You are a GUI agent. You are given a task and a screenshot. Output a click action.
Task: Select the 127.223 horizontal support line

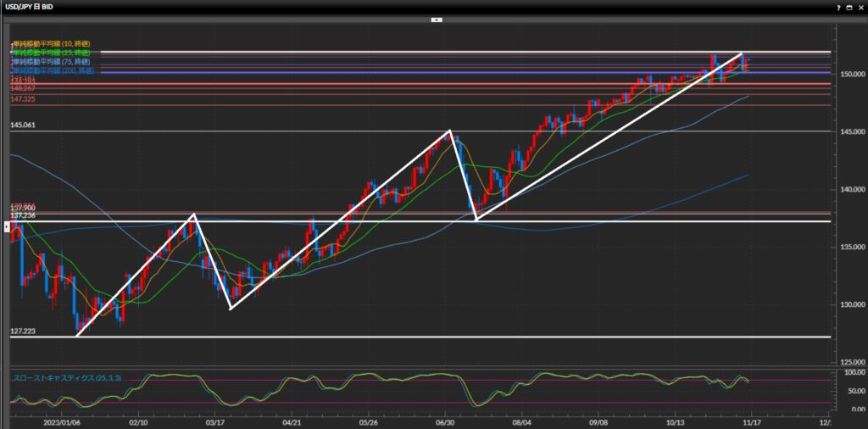424,337
